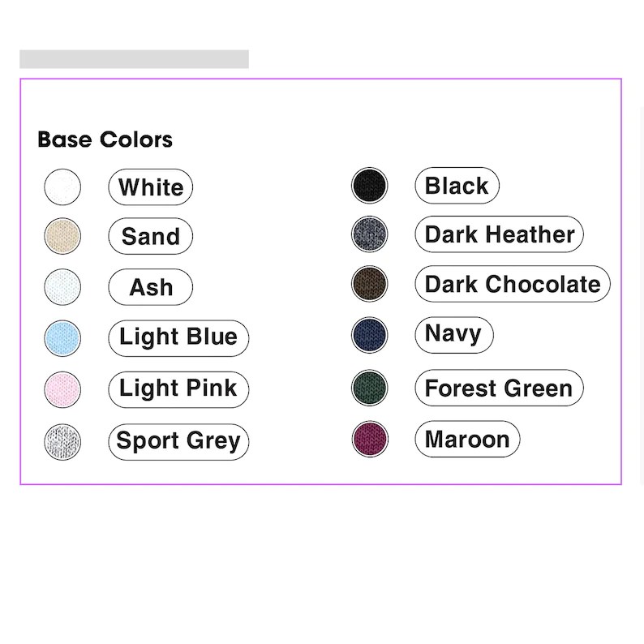The width and height of the screenshot is (644, 644).
Task: Click the Light Blue label button
Action: coord(178,338)
